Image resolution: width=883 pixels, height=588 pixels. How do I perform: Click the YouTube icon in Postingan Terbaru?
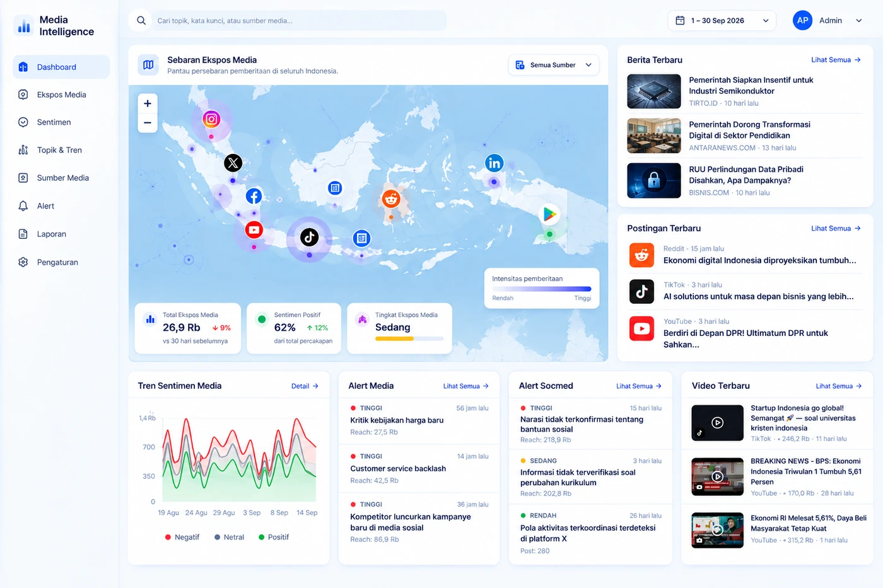[641, 328]
